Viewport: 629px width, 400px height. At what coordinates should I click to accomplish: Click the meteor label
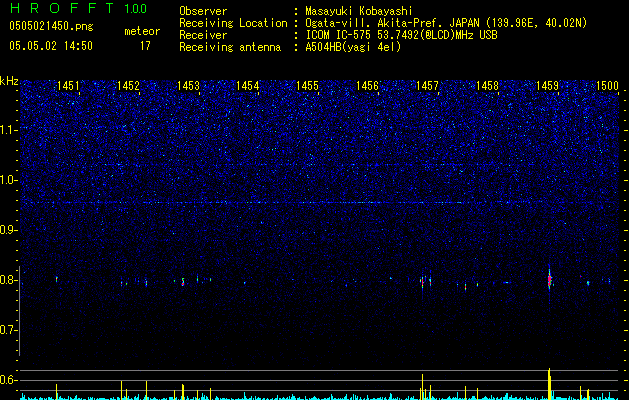[x=142, y=31]
